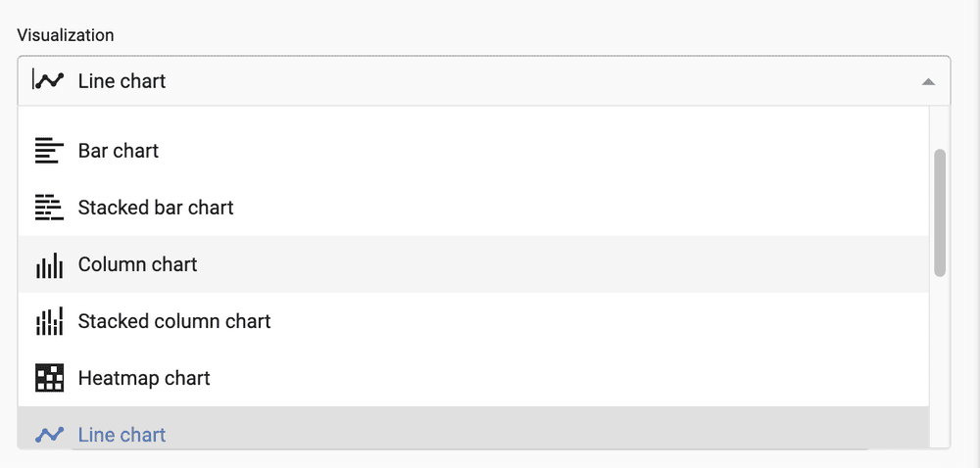This screenshot has width=980, height=468.
Task: Click the blue Line chart icon in the list
Action: [49, 435]
